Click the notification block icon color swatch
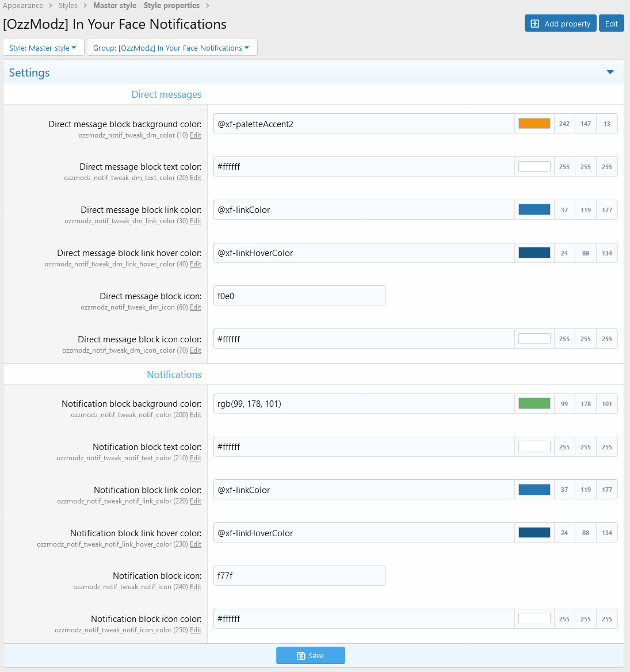630x672 pixels. coord(534,619)
